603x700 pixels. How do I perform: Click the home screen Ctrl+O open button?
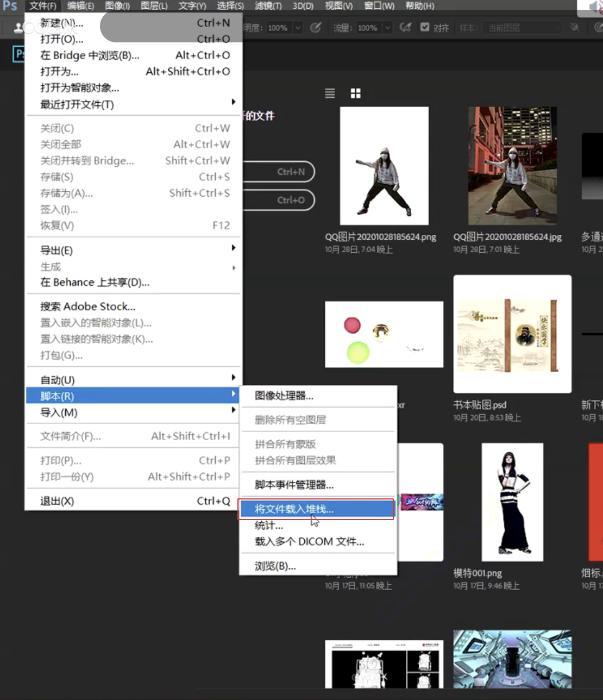point(279,200)
